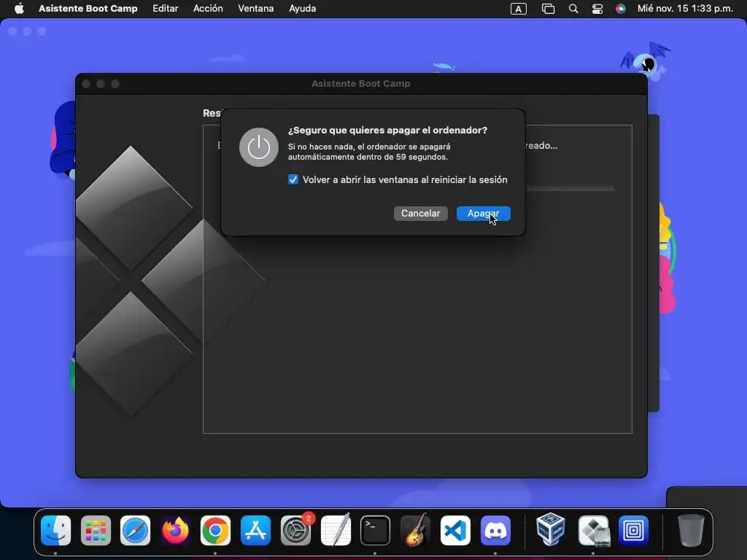This screenshot has height=560, width=747.
Task: Open Finder from the Dock
Action: (x=55, y=530)
